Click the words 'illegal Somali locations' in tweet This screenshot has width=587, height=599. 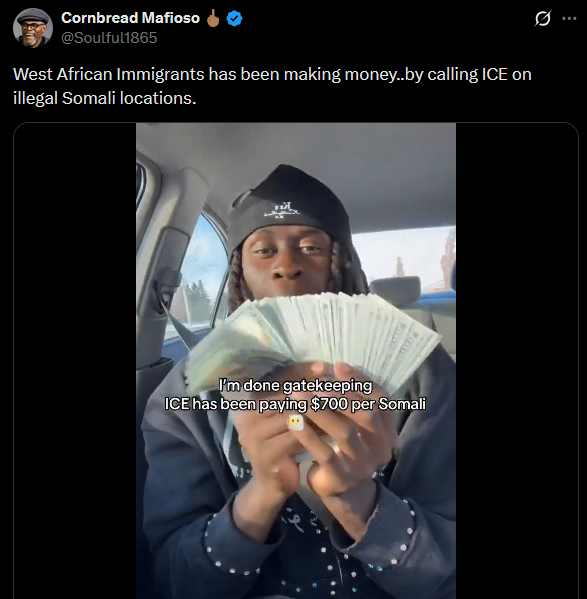[x=104, y=98]
